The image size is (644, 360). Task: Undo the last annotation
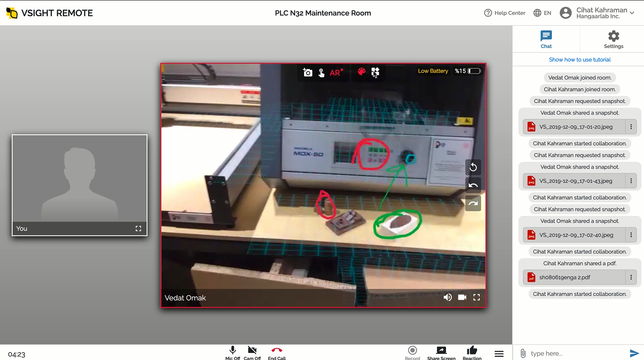click(x=473, y=186)
